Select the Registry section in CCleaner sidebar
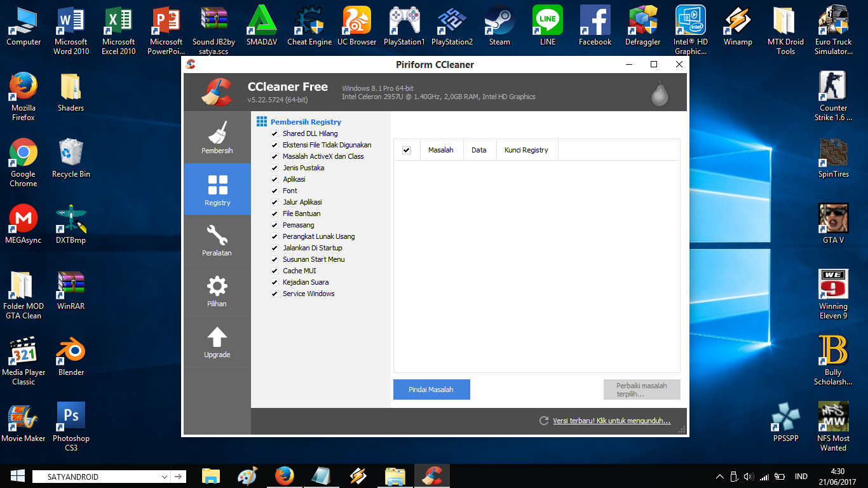The width and height of the screenshot is (868, 488). point(217,189)
